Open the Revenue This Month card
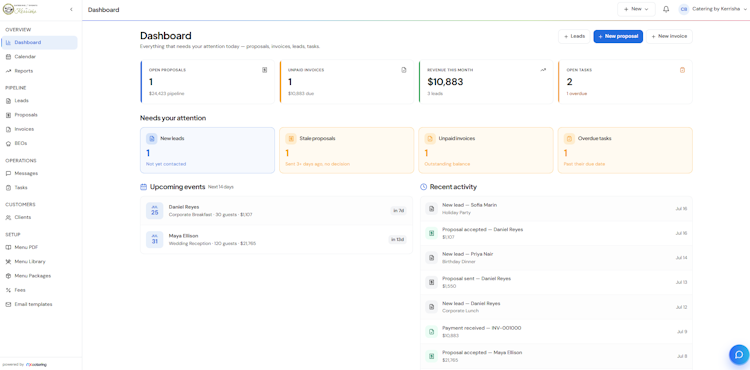The image size is (750, 370). click(486, 82)
